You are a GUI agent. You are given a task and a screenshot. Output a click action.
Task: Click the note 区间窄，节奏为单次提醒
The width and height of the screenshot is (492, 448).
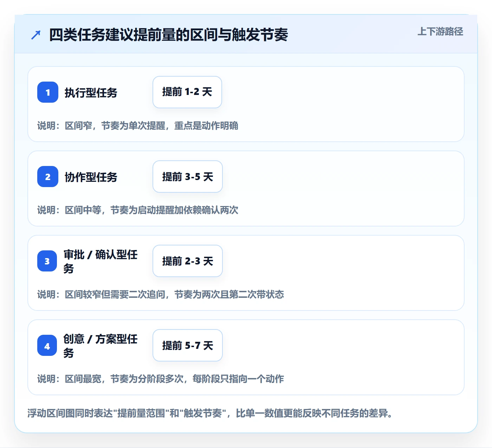115,126
